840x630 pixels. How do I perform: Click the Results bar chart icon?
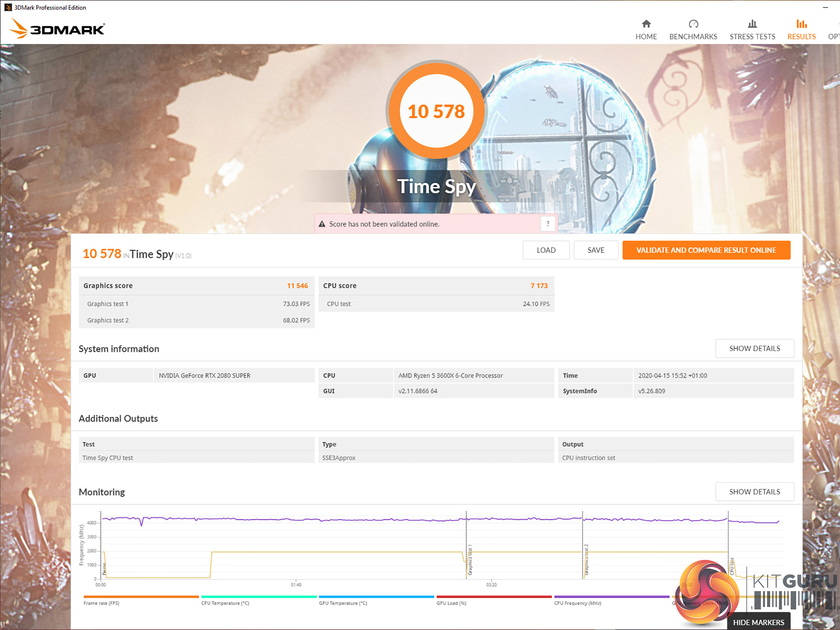pyautogui.click(x=801, y=24)
